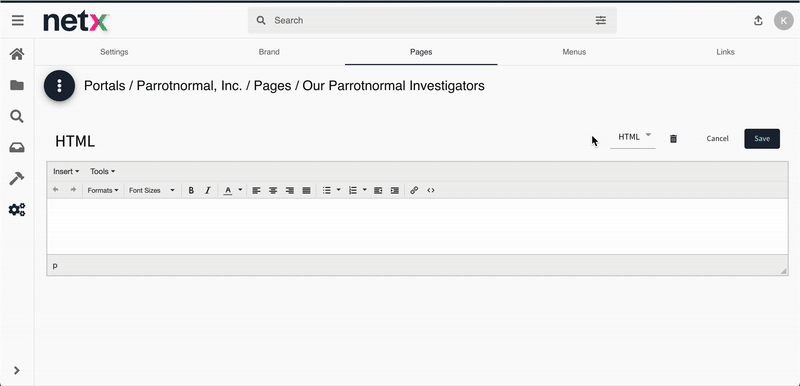800x386 pixels.
Task: Click inside the HTML editor text area
Action: (417, 226)
